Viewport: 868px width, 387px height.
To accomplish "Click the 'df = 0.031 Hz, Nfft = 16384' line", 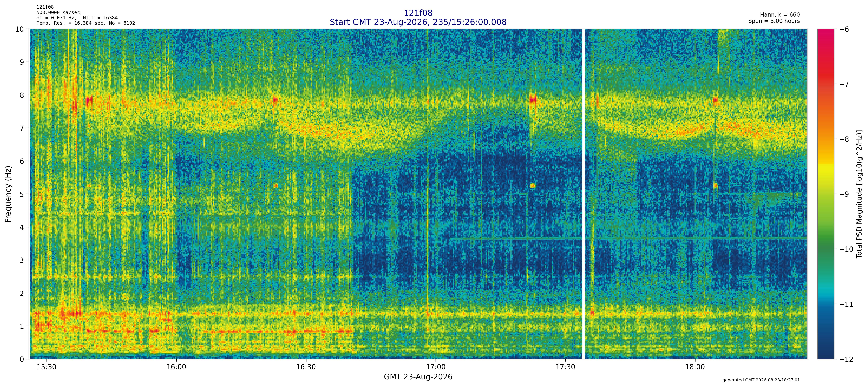I will (77, 18).
